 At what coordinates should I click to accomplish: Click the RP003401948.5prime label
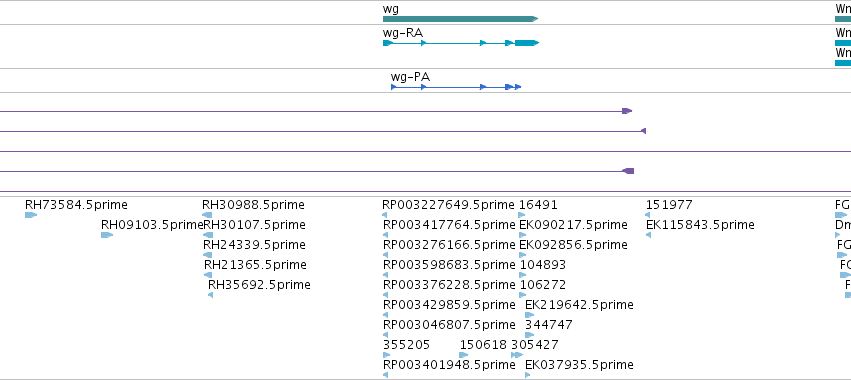(x=449, y=364)
